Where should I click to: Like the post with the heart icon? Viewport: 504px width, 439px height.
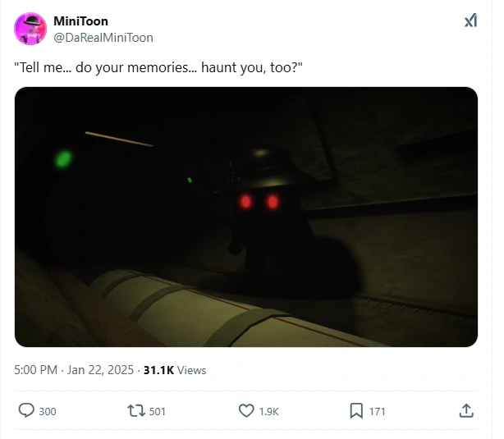[x=246, y=411]
